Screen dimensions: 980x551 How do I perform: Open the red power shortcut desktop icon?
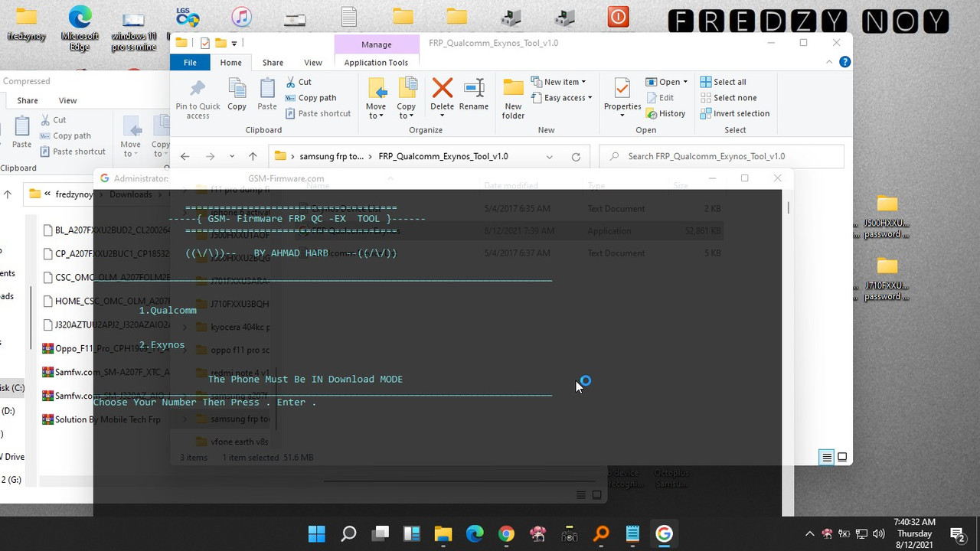pyautogui.click(x=618, y=17)
